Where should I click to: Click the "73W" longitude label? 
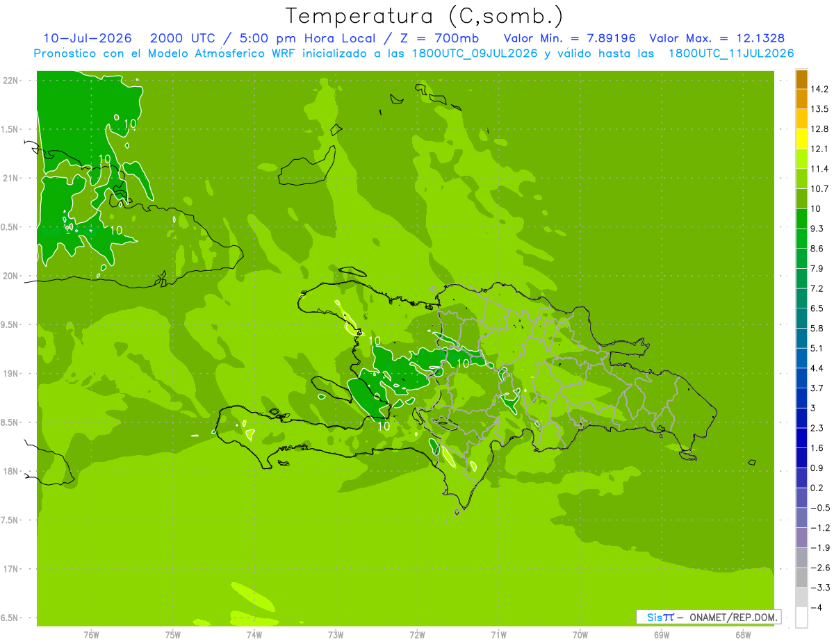click(336, 634)
